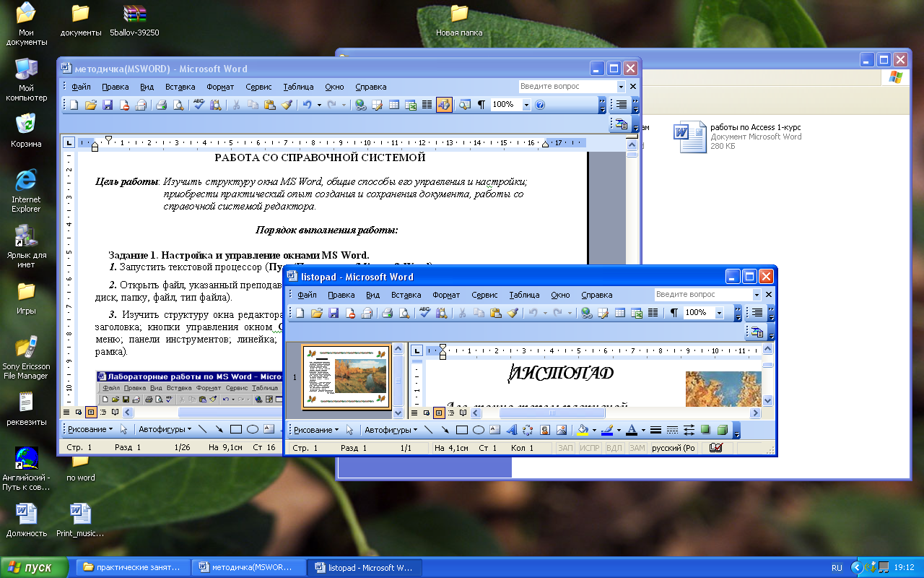The height and width of the screenshot is (578, 924).
Task: Switch to методичка(MSWOR... taskbar button
Action: coord(249,567)
